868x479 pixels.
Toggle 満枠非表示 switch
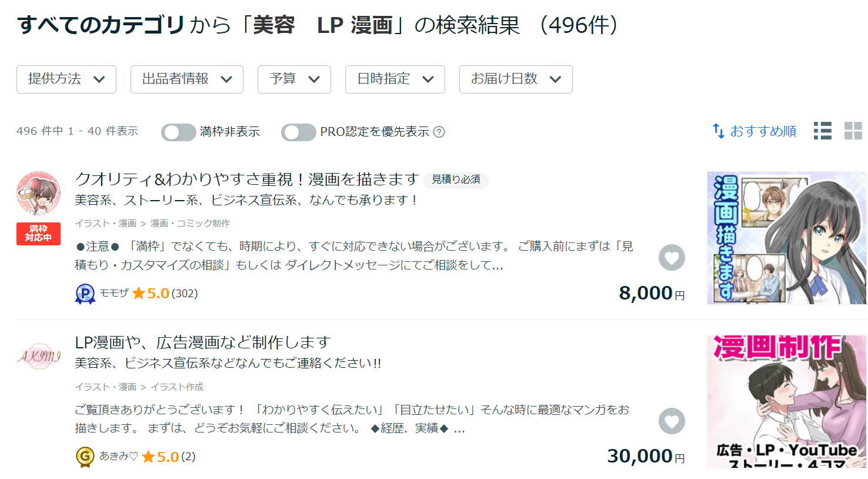click(178, 132)
